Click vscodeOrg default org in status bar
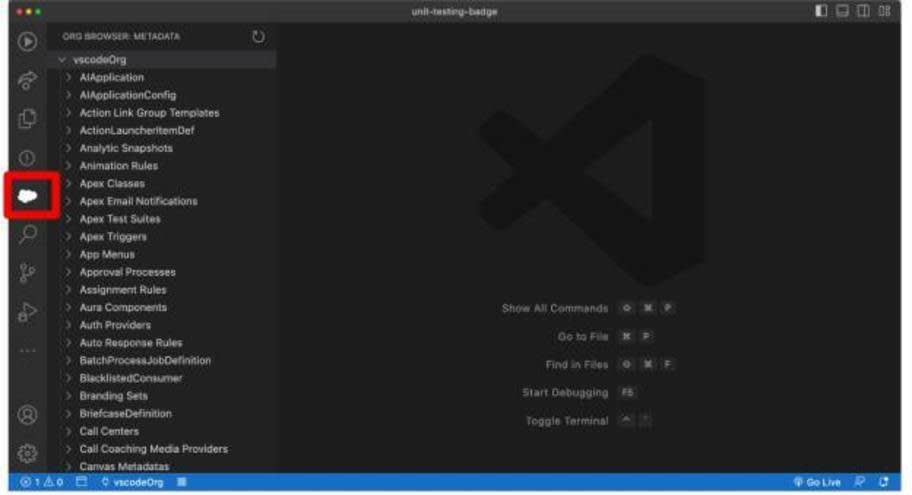The height and width of the screenshot is (495, 912). click(x=132, y=482)
